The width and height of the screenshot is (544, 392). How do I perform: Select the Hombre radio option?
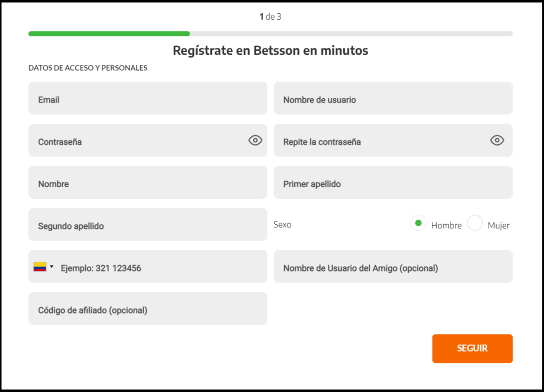pos(418,224)
